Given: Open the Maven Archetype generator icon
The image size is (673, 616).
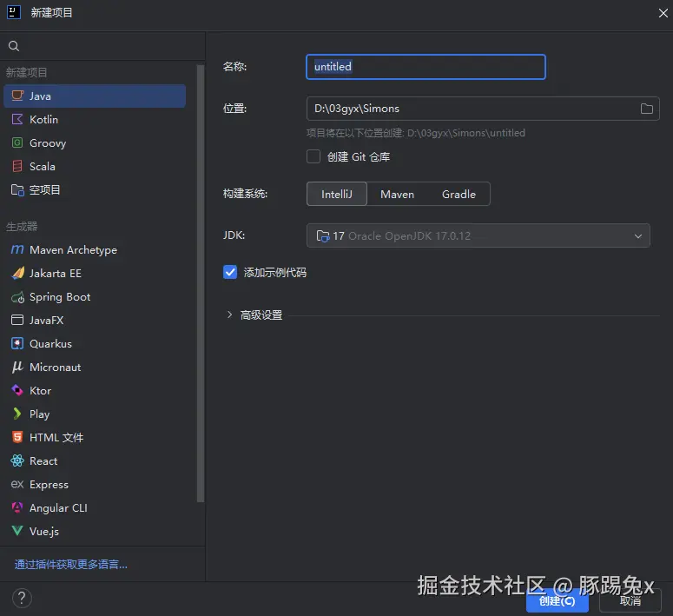Looking at the screenshot, I should click(17, 249).
